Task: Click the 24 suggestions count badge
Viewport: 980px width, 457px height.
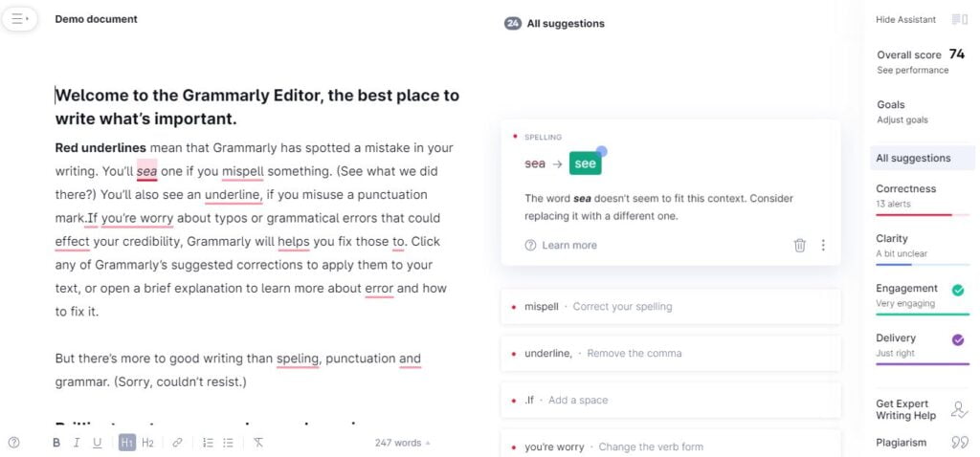Action: pyautogui.click(x=513, y=24)
